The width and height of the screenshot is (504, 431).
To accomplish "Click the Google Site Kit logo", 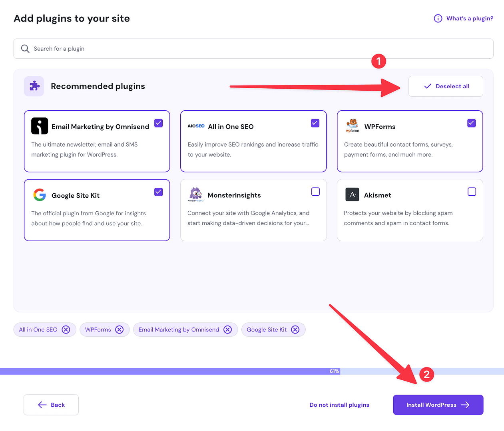I will pos(39,195).
